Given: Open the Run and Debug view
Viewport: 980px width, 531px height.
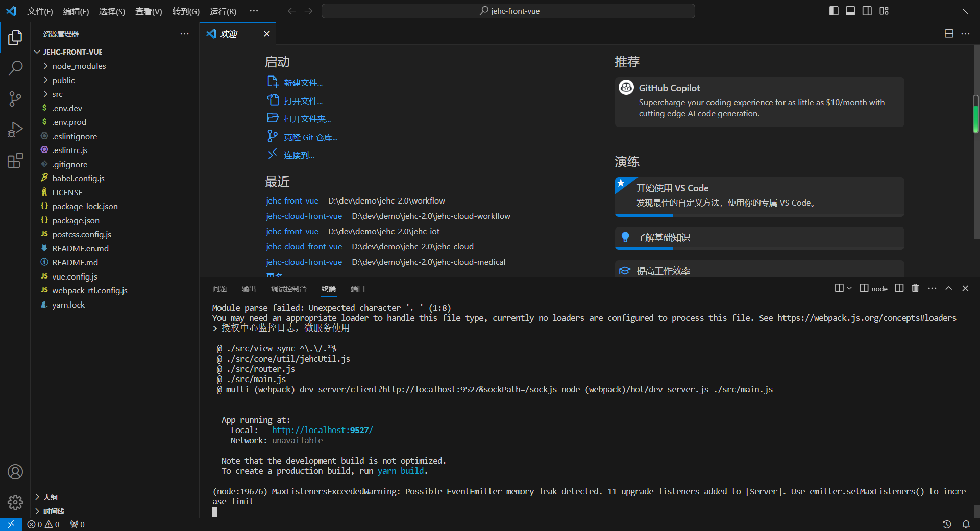Looking at the screenshot, I should click(x=15, y=130).
